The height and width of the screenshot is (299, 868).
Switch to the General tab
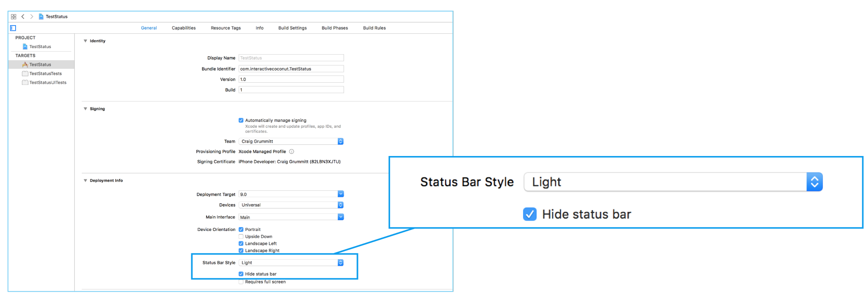point(149,28)
